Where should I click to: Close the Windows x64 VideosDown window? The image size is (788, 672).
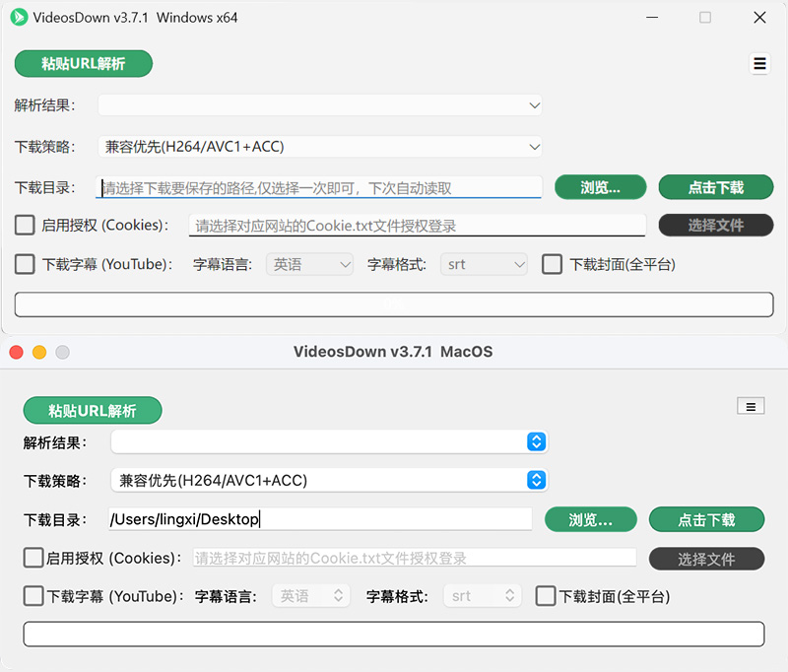[x=759, y=18]
